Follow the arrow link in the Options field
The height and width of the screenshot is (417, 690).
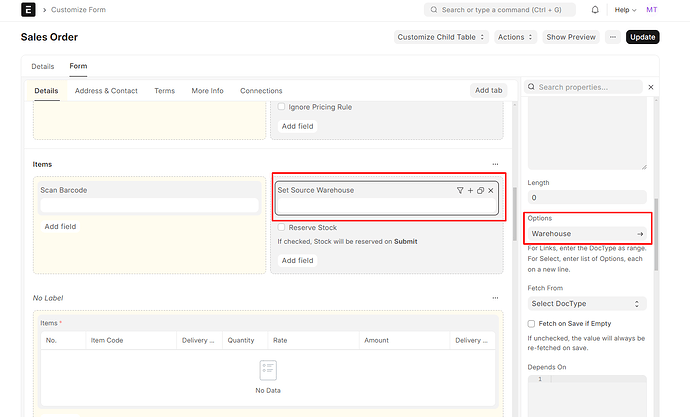click(x=640, y=234)
